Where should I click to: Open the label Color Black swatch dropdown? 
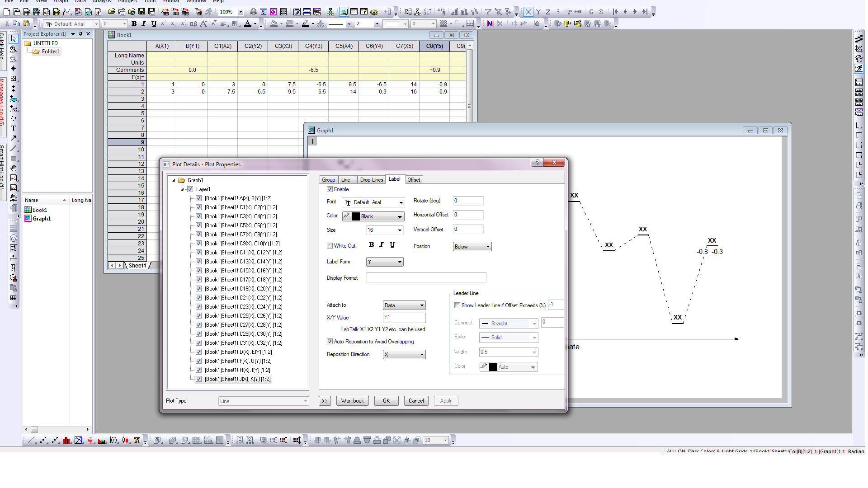tap(373, 216)
